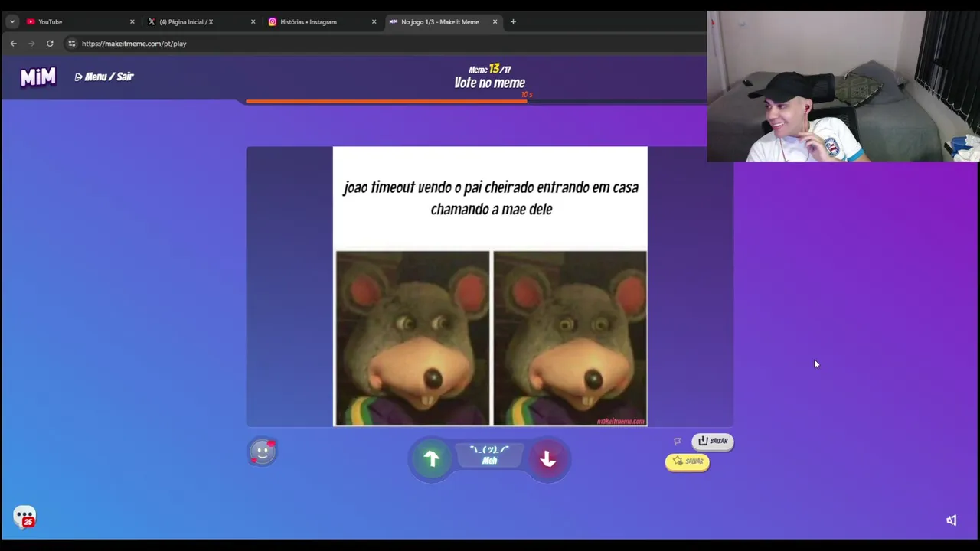Downvote the meme with red arrow
This screenshot has height=551, width=980.
pyautogui.click(x=547, y=458)
